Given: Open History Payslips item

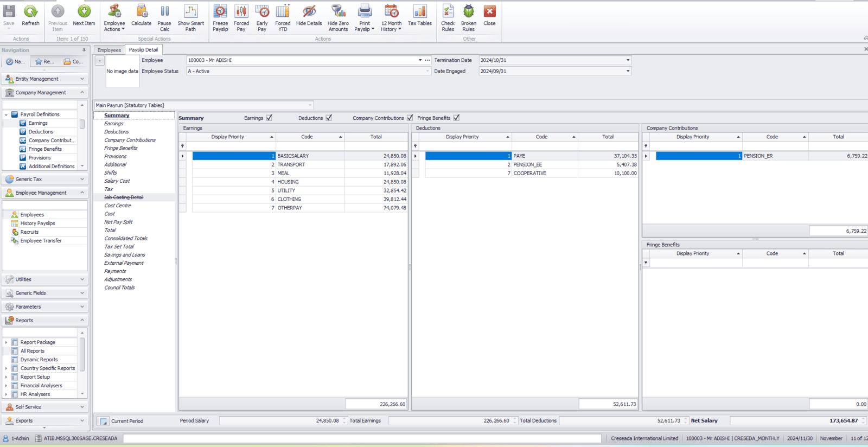Looking at the screenshot, I should tap(37, 224).
